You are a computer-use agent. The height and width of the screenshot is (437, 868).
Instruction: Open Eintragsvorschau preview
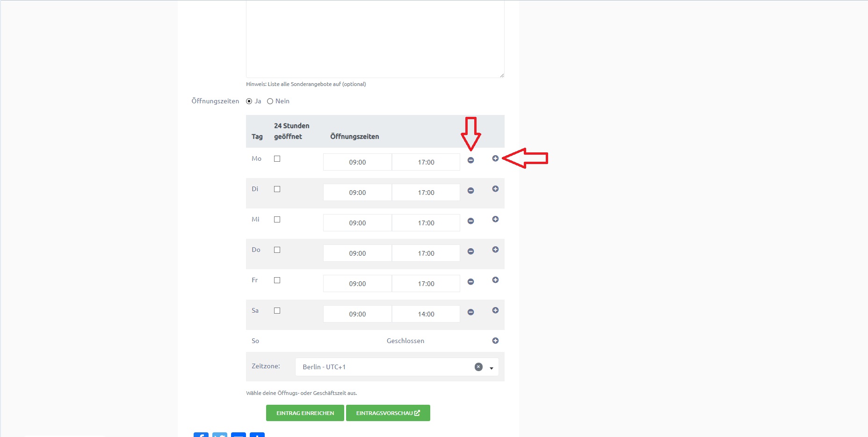point(388,413)
